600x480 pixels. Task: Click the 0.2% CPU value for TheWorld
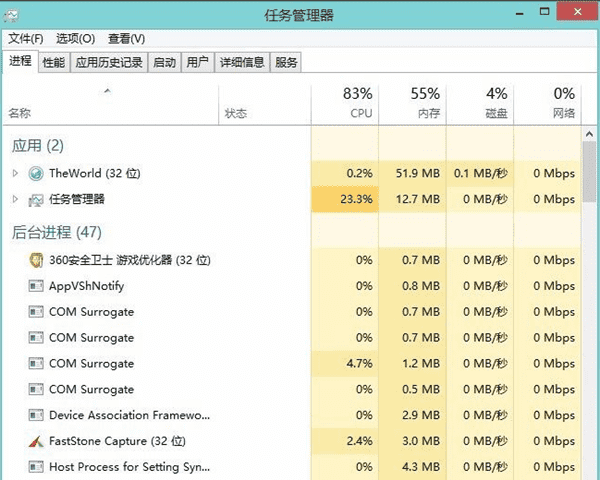pos(359,173)
